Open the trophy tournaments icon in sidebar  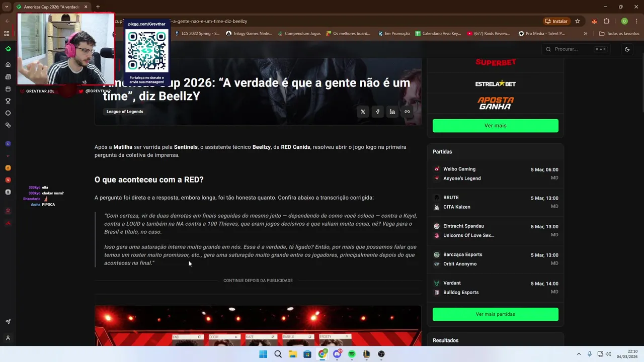[x=8, y=101]
